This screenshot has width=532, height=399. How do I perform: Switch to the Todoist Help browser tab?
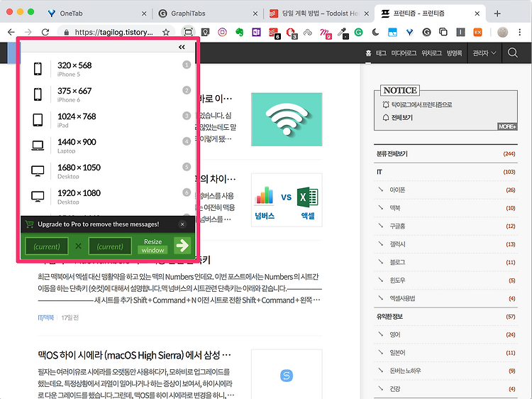coord(319,13)
